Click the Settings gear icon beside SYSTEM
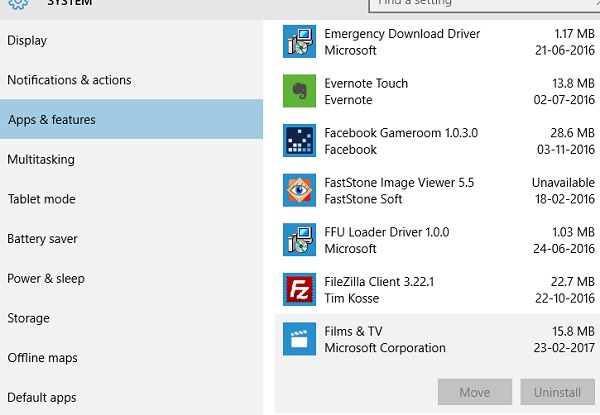Image resolution: width=600 pixels, height=415 pixels. tap(18, 4)
